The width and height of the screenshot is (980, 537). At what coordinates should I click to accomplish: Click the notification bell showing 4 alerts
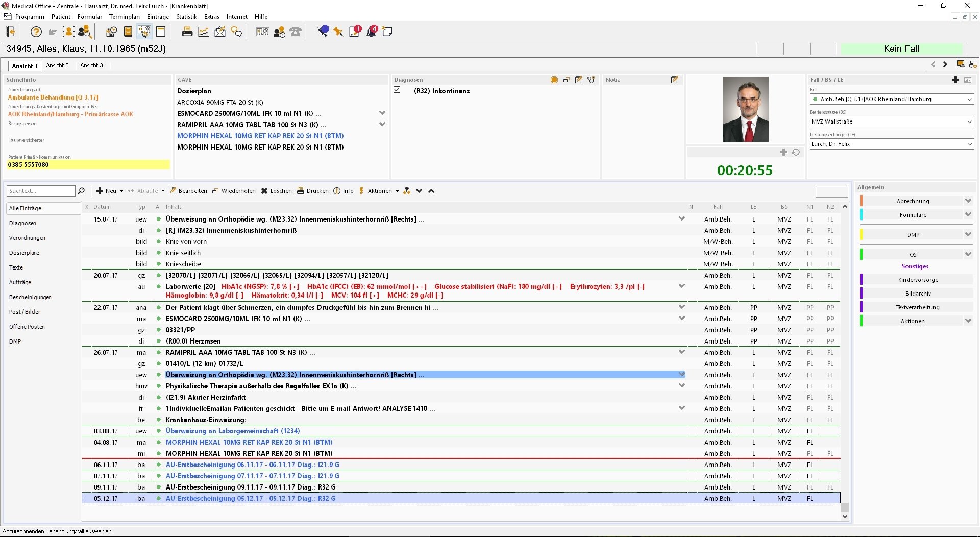tap(371, 31)
